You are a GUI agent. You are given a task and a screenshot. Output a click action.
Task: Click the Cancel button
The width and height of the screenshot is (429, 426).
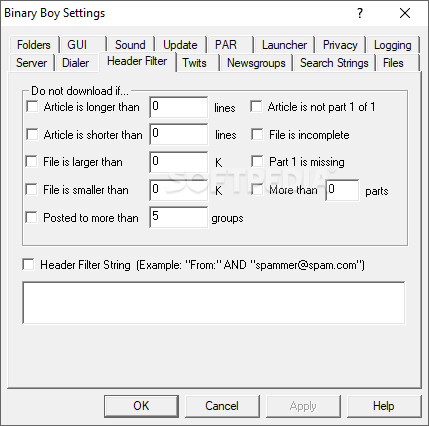tap(222, 406)
